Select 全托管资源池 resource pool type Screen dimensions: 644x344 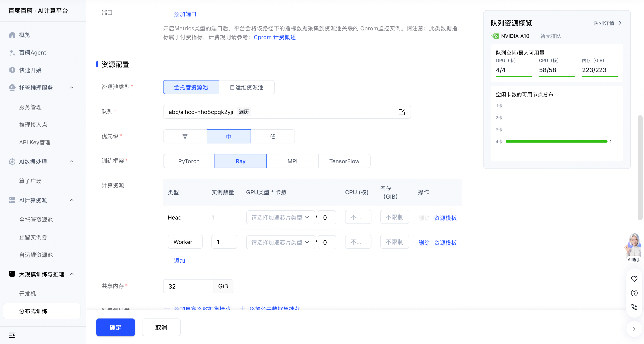tap(191, 87)
